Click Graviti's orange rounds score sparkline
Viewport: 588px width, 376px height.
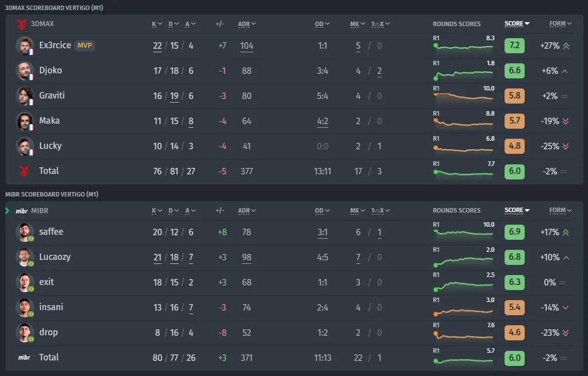464,97
